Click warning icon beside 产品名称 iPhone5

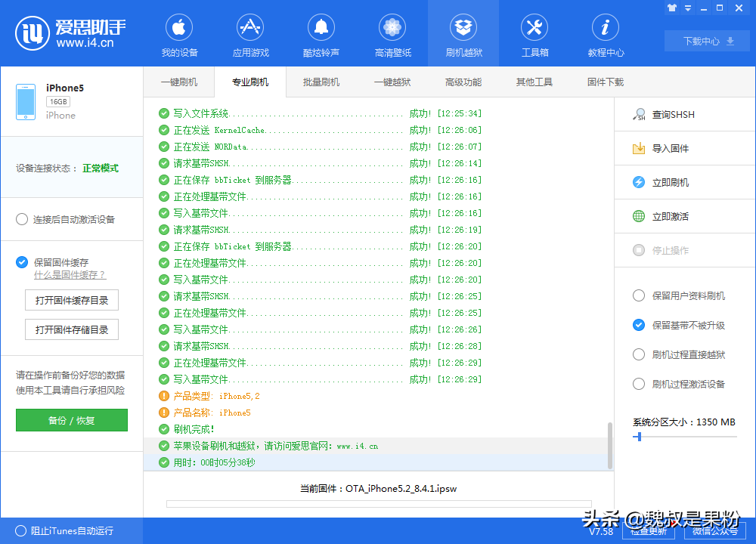(164, 413)
